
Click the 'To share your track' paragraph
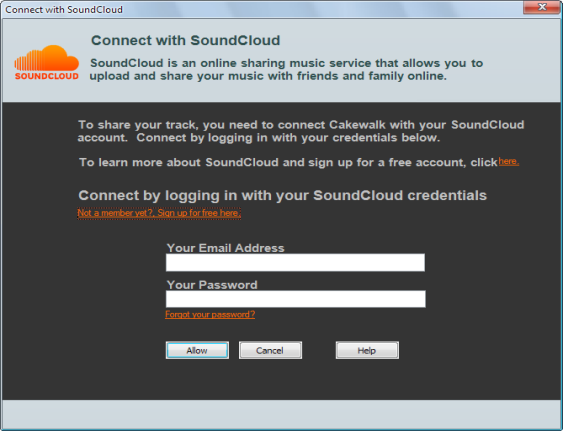point(301,131)
